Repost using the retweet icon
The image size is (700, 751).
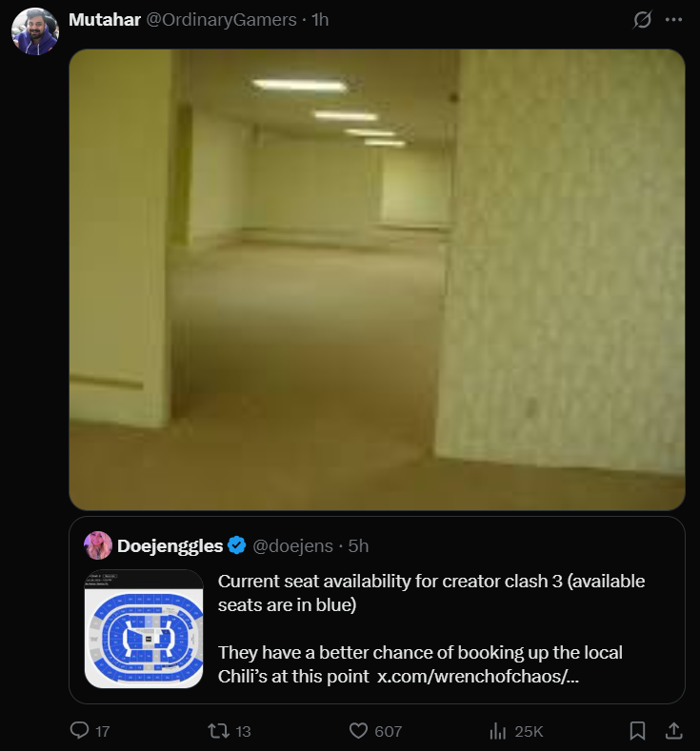pos(218,731)
